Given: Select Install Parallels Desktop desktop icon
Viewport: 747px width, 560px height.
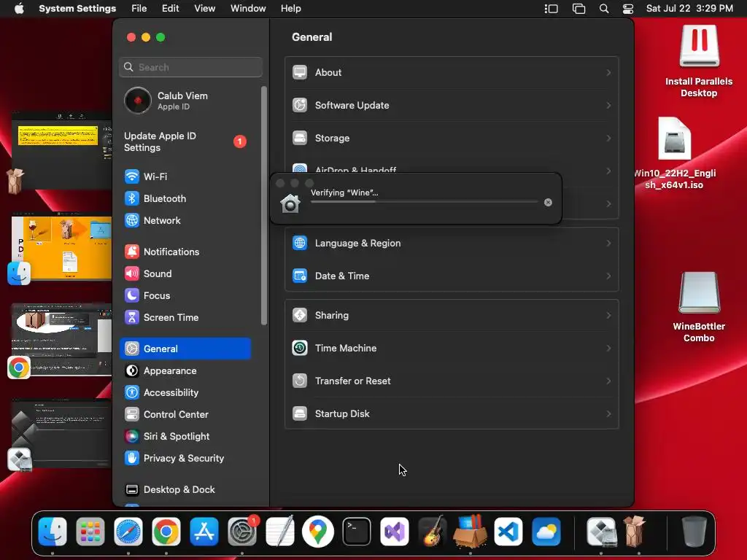Looking at the screenshot, I should pyautogui.click(x=699, y=61).
